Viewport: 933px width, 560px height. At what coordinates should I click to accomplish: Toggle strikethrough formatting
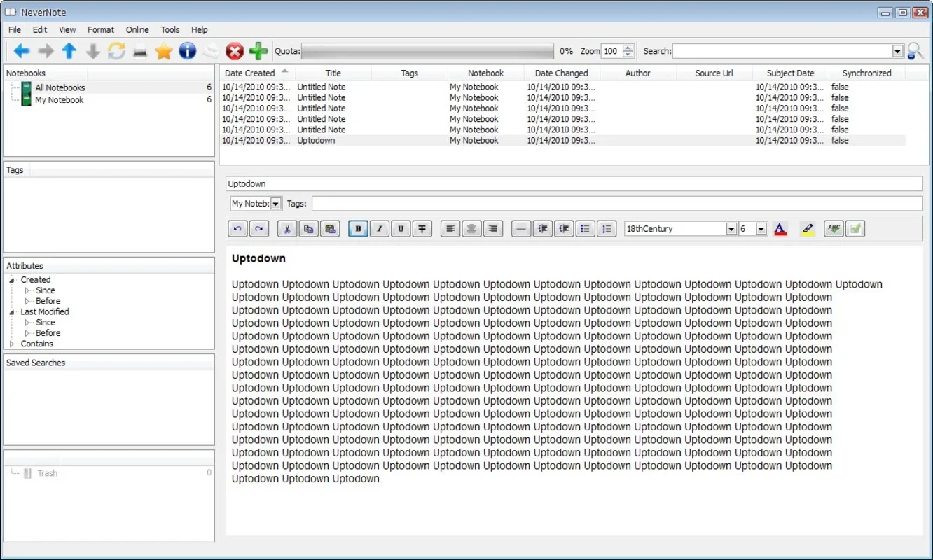[x=422, y=228]
